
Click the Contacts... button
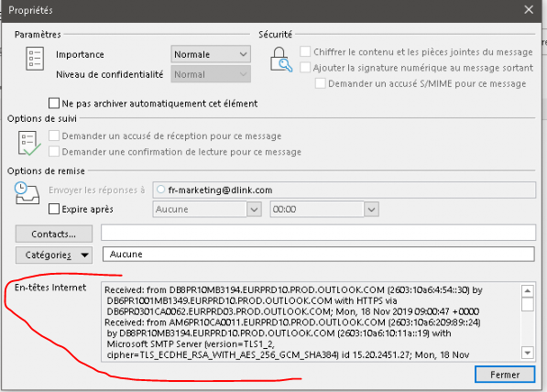(54, 234)
